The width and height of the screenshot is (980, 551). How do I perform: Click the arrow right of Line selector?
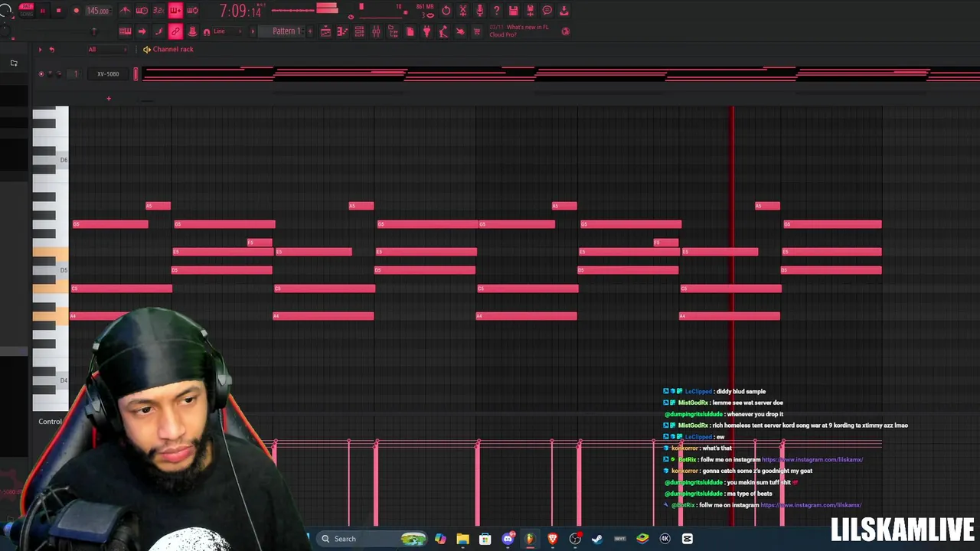(x=253, y=31)
